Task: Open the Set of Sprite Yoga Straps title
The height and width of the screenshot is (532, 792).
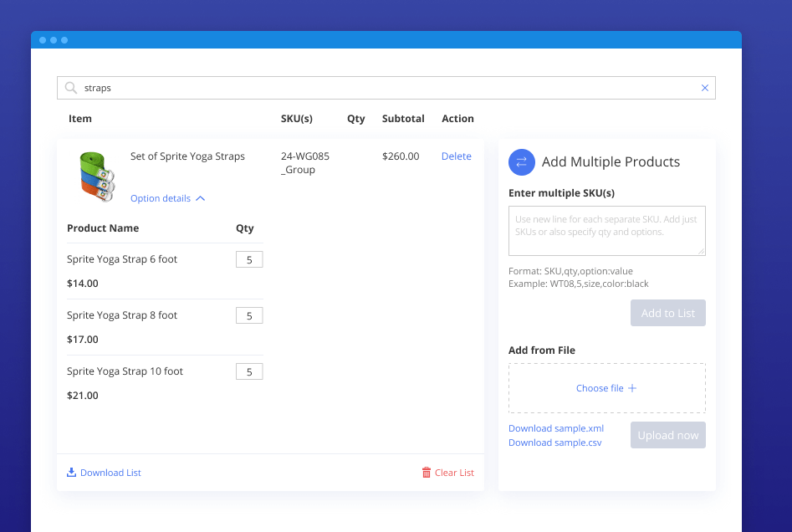Action: (187, 156)
